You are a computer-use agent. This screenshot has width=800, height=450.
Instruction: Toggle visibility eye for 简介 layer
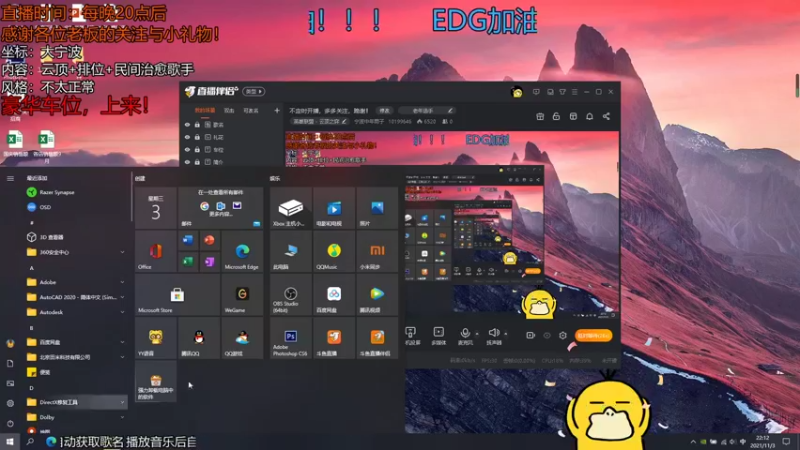click(187, 162)
